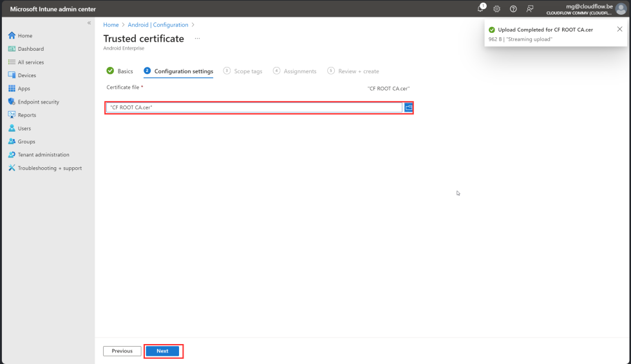631x364 pixels.
Task: Follow the Home breadcrumb link
Action: click(111, 25)
